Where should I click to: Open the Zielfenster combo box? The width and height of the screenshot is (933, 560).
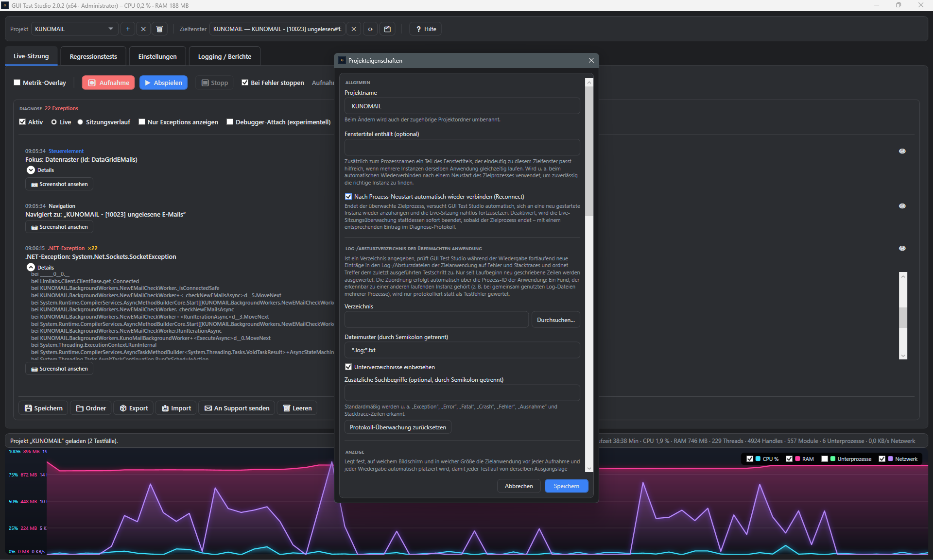click(x=277, y=29)
